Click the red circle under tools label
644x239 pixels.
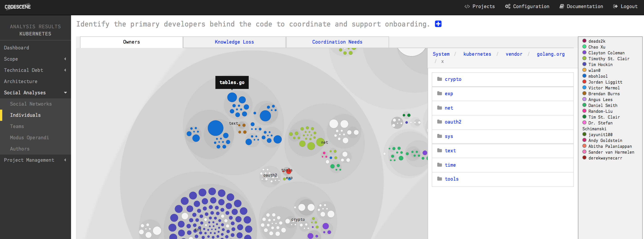point(289,171)
